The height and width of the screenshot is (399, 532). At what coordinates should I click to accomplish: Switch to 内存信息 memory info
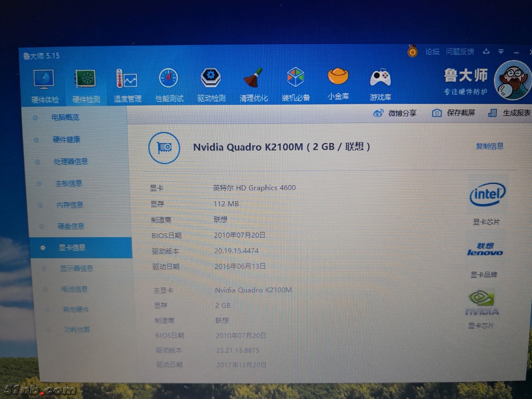tap(70, 205)
